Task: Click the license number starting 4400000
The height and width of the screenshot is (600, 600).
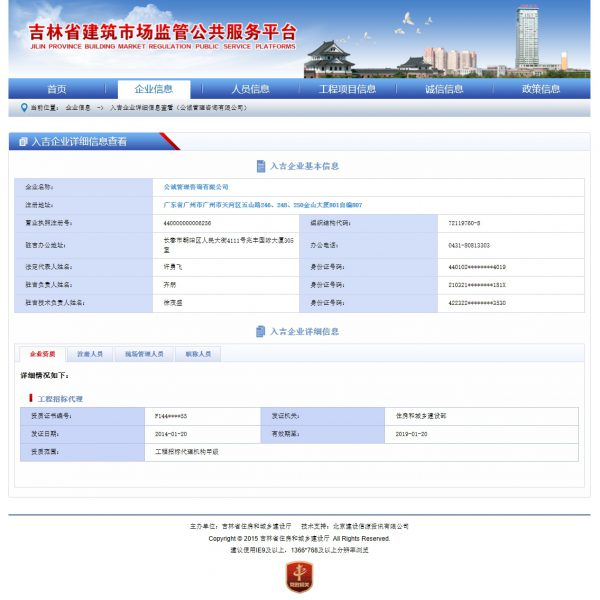Action: 187,223
